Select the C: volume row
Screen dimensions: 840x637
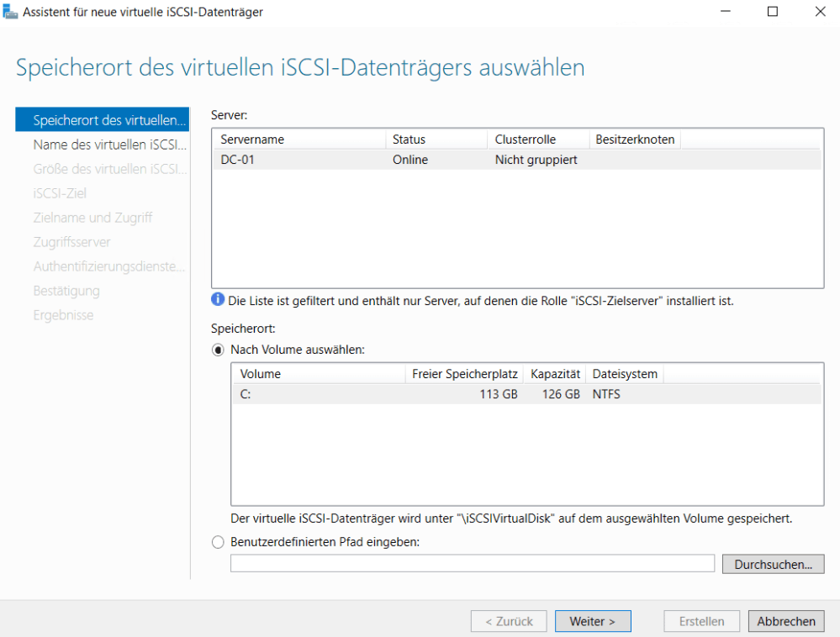[526, 394]
